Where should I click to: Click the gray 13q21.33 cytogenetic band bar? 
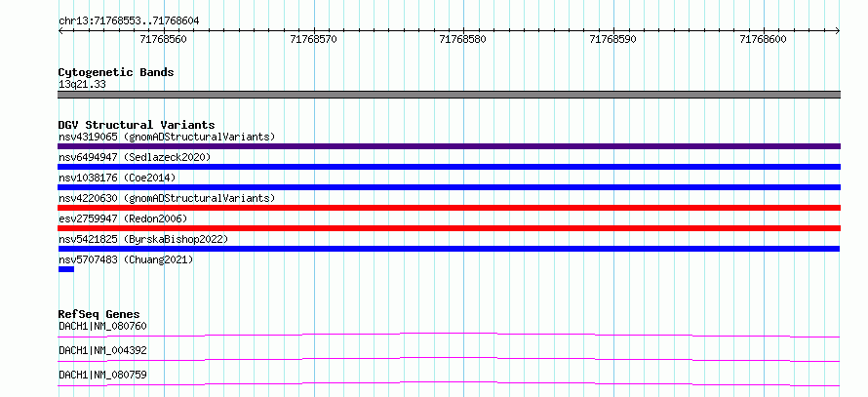pos(449,95)
